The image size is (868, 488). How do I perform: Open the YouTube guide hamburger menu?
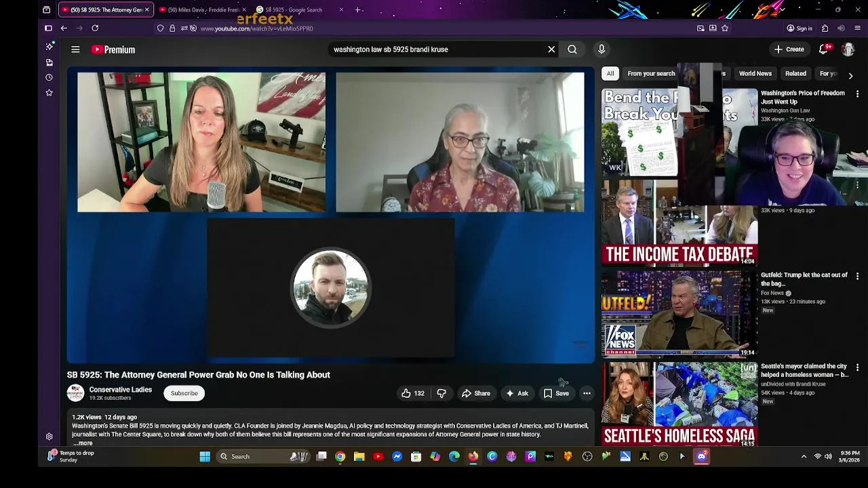click(x=75, y=49)
